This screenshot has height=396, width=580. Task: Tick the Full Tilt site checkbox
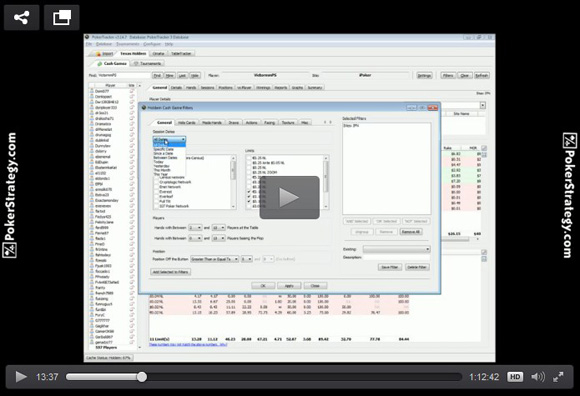(156, 201)
